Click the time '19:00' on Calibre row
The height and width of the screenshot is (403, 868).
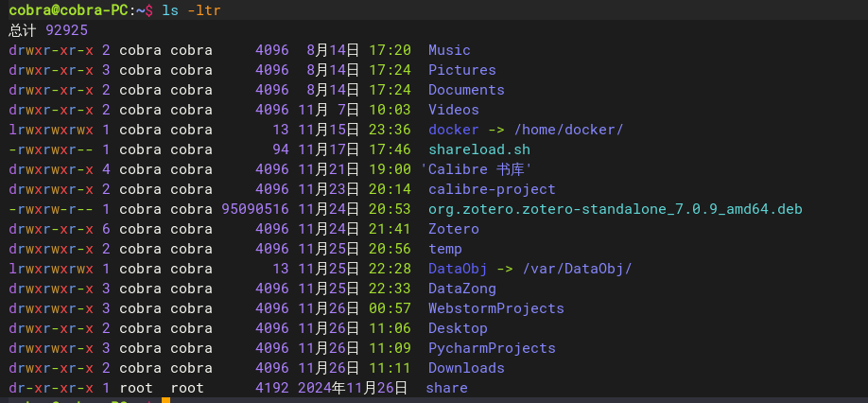coord(391,169)
